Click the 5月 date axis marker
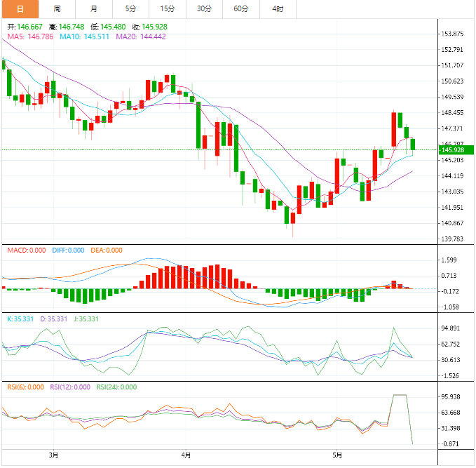The image size is (476, 468). 337,455
